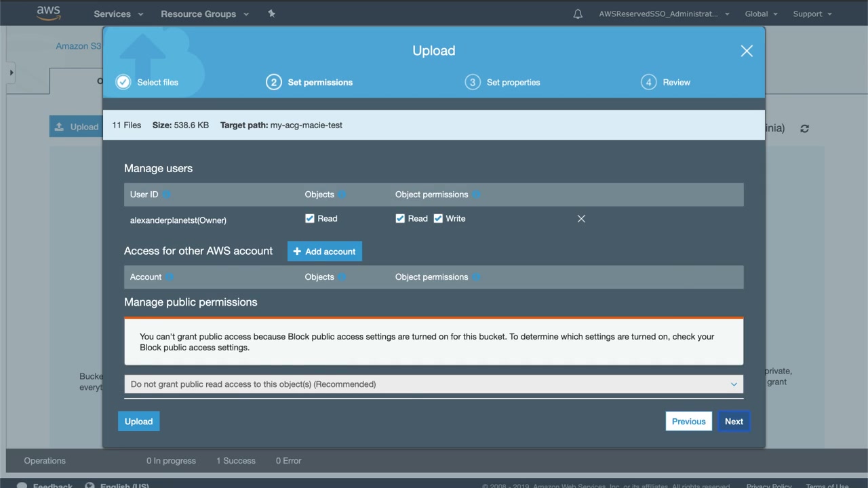Viewport: 868px width, 488px height.
Task: Show info for the Account column
Action: point(170,277)
